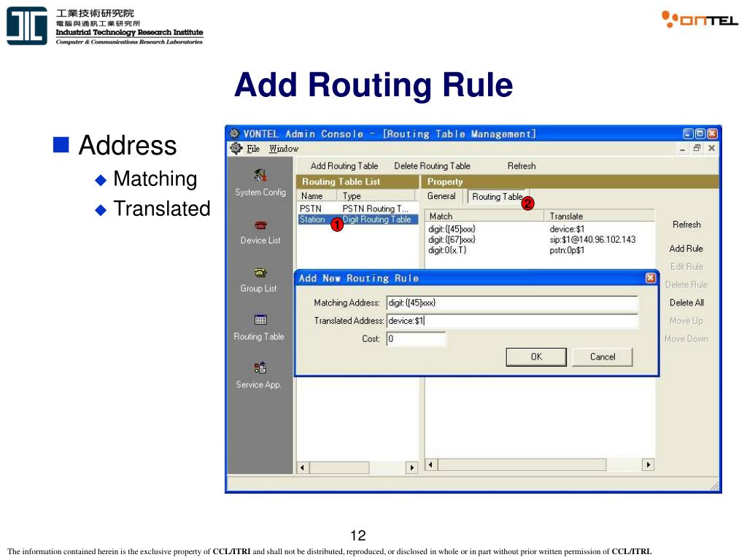Switch to the General property tab

(441, 196)
